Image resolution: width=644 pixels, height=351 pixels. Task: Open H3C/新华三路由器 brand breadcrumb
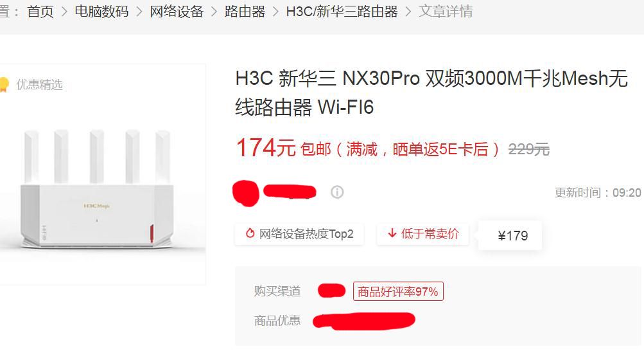click(342, 12)
